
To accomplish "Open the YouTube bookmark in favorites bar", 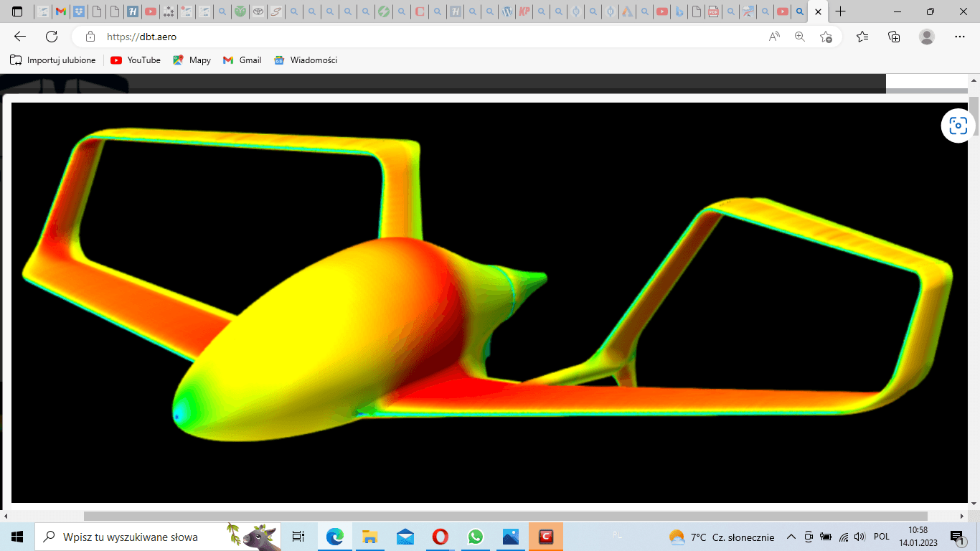I will [x=136, y=60].
